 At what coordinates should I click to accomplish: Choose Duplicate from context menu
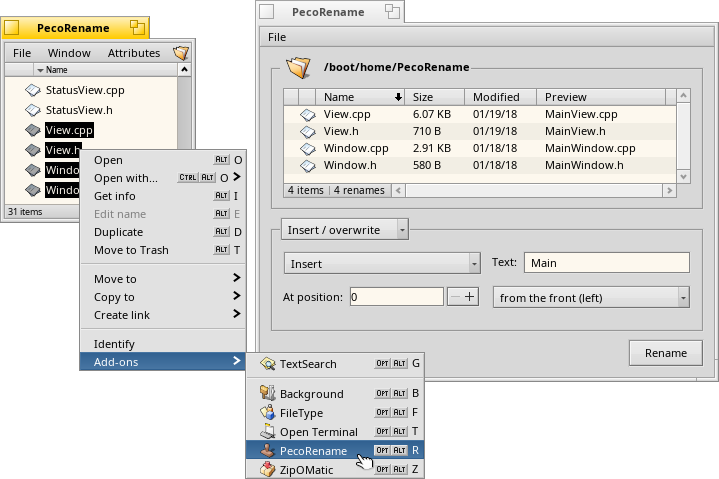[x=164, y=232]
